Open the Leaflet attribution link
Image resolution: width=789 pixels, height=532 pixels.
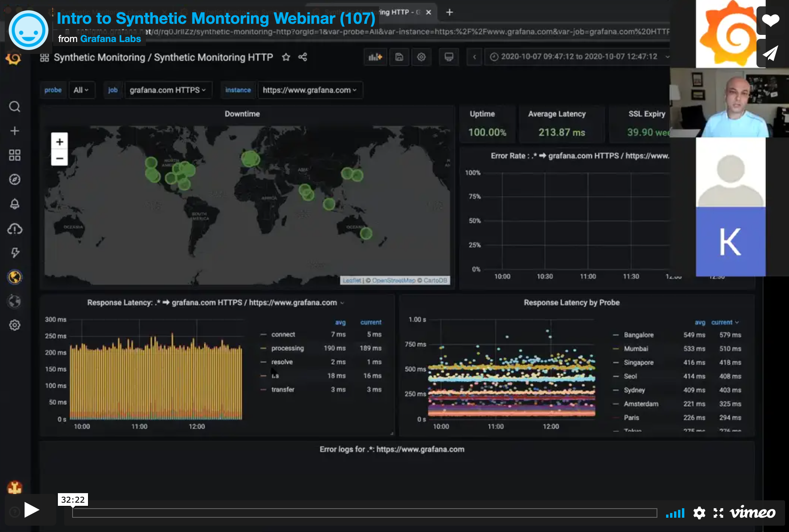352,280
